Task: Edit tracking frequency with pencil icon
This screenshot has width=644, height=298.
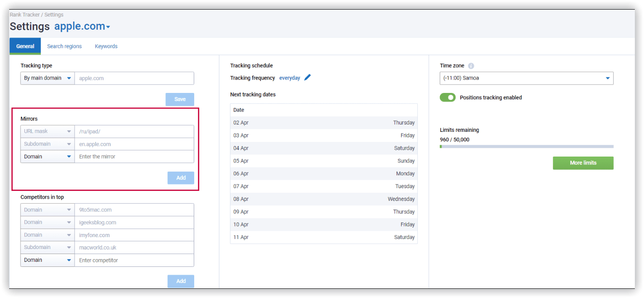Action: (307, 78)
